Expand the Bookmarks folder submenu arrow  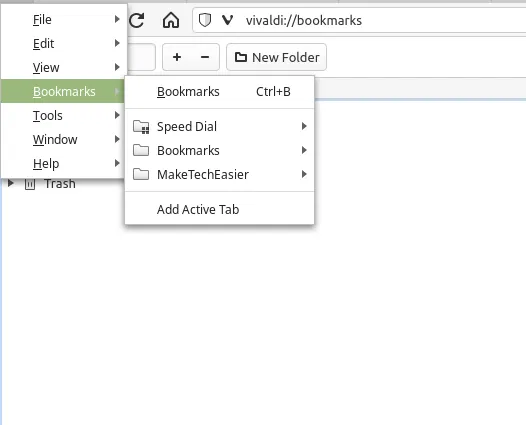point(304,150)
